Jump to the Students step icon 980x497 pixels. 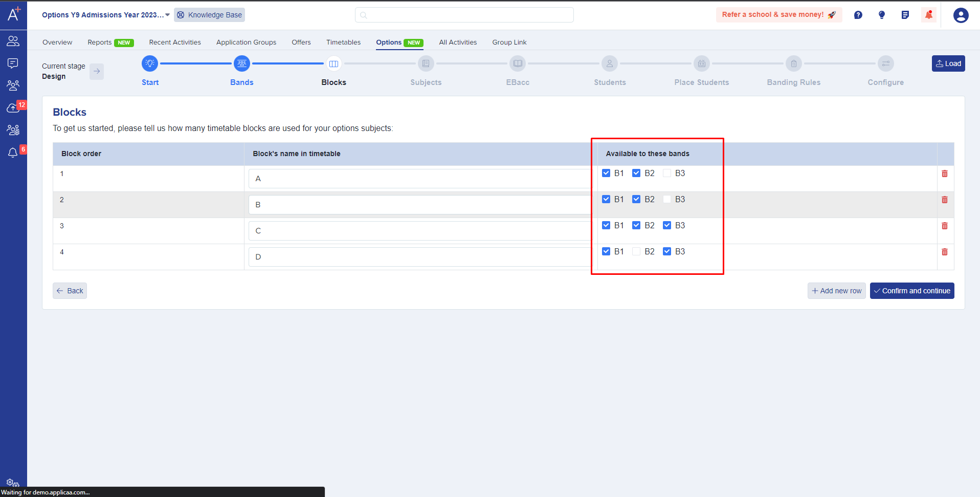pos(610,63)
